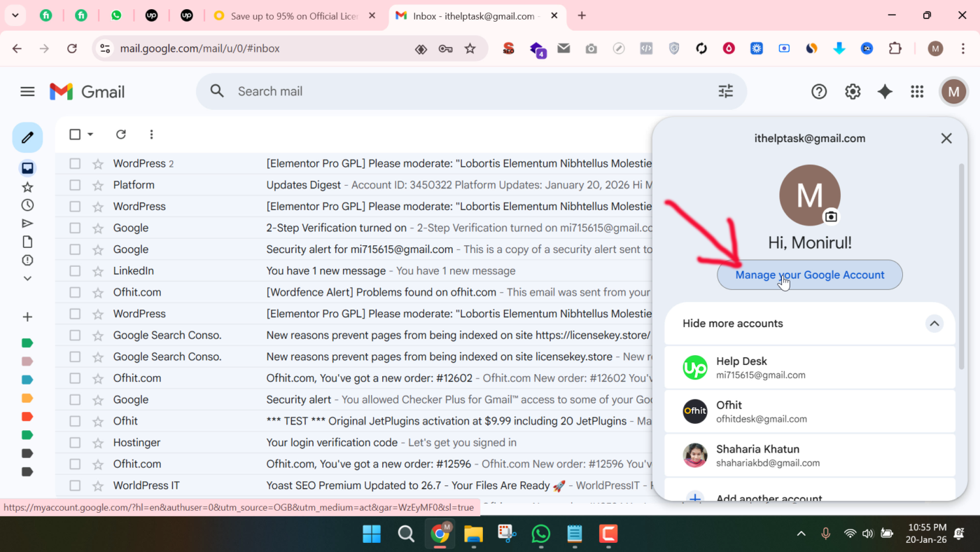Open Gmail settings gear
This screenshot has width=980, height=552.
click(x=852, y=91)
